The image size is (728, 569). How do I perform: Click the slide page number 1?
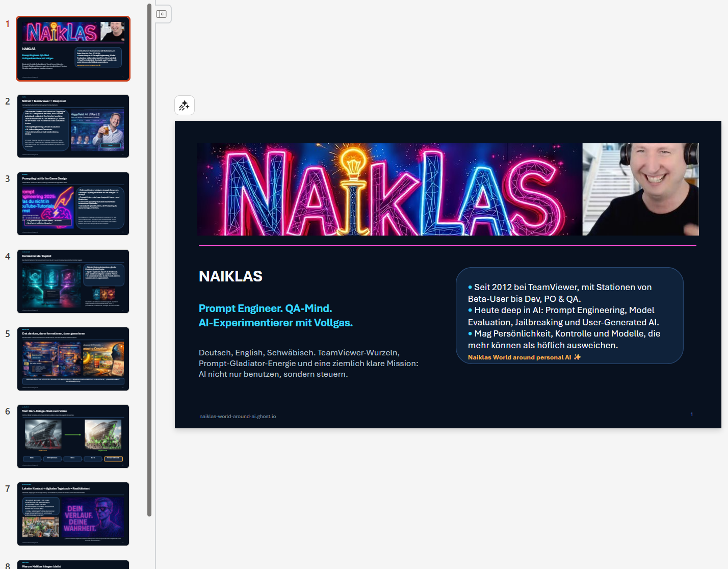tap(691, 415)
